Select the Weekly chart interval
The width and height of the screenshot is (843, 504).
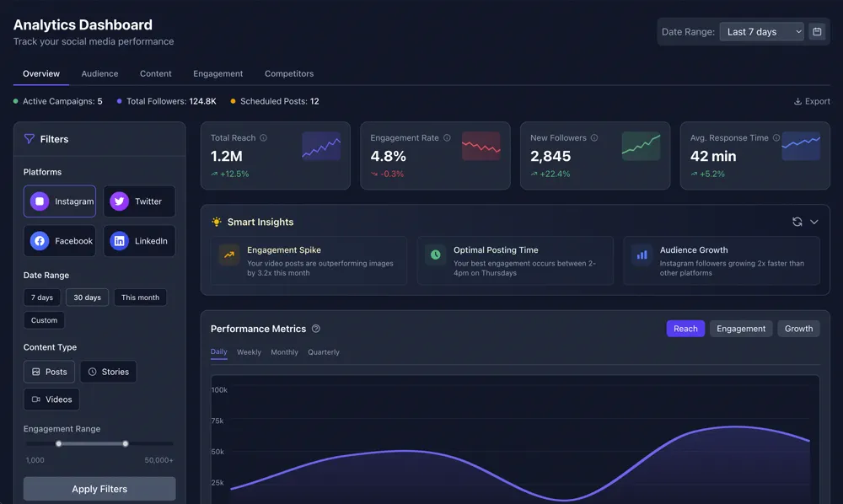(x=249, y=352)
